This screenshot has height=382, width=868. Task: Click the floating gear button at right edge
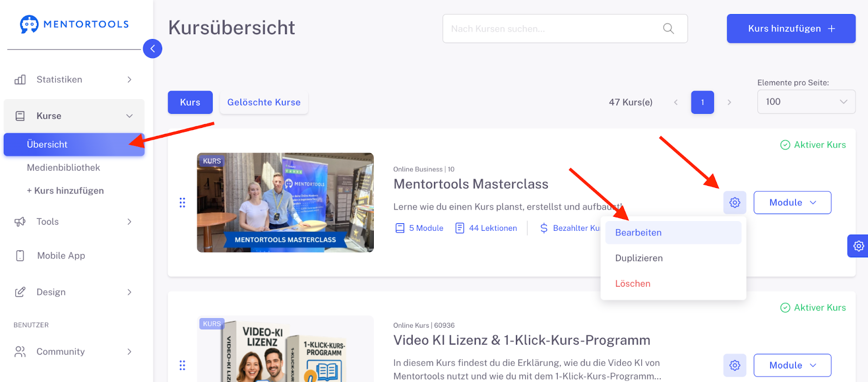tap(858, 246)
